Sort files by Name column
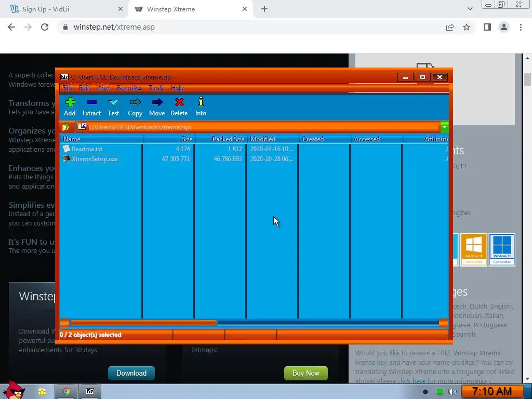Image resolution: width=532 pixels, height=399 pixels. (102, 139)
